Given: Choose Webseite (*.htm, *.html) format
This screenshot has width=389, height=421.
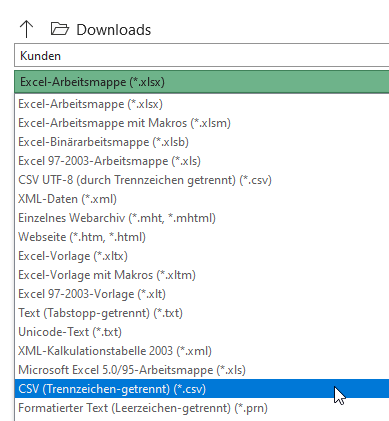Looking at the screenshot, I should tap(202, 237).
